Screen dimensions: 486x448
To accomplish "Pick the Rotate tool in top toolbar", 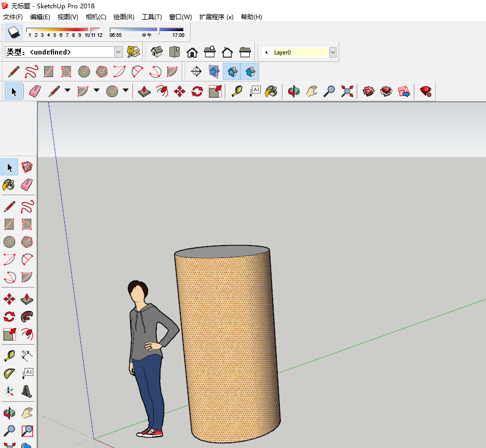I will [x=197, y=91].
